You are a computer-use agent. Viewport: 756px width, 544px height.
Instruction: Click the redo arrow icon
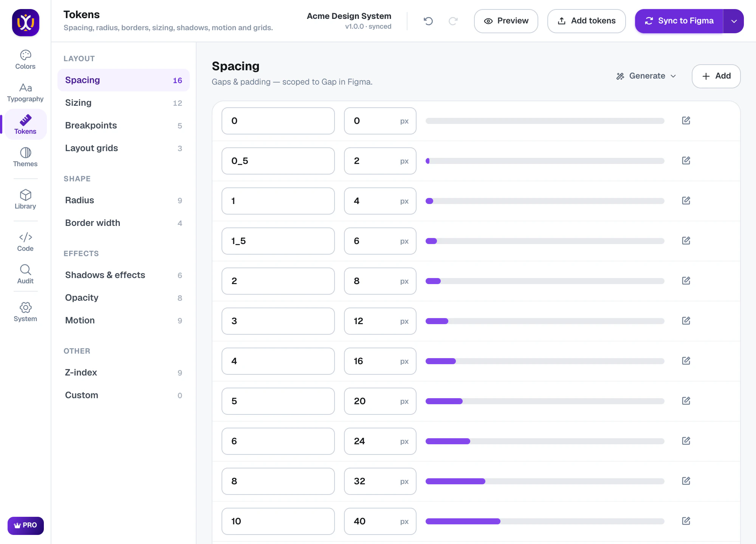coord(453,21)
